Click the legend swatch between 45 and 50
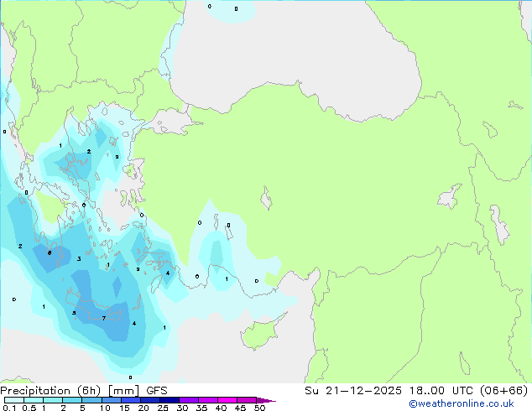Image resolution: width=532 pixels, height=411 pixels. click(x=247, y=400)
